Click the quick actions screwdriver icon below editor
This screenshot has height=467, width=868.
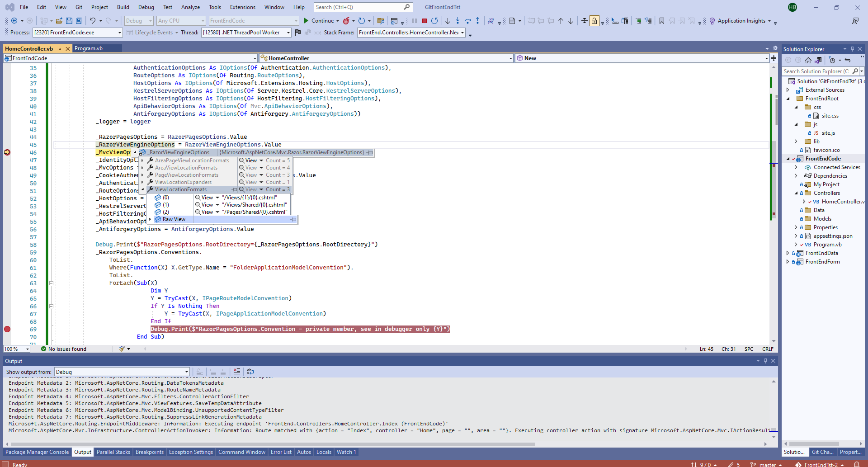coord(122,349)
